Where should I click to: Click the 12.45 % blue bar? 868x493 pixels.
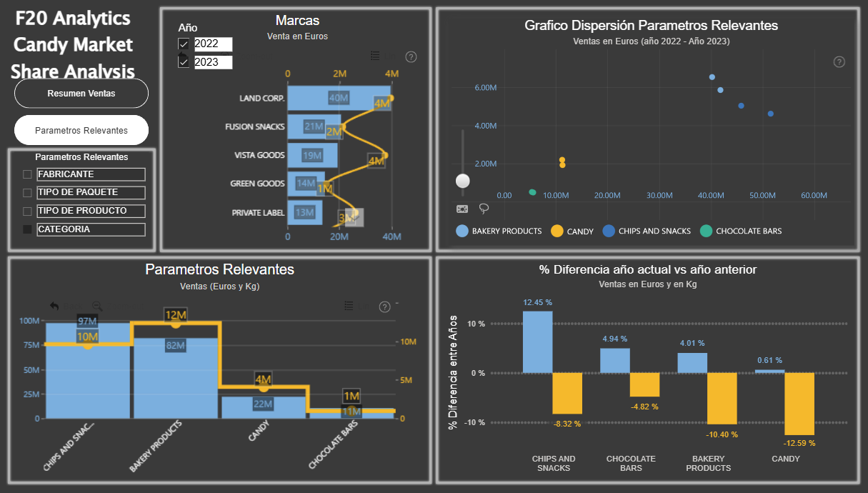[x=537, y=342]
